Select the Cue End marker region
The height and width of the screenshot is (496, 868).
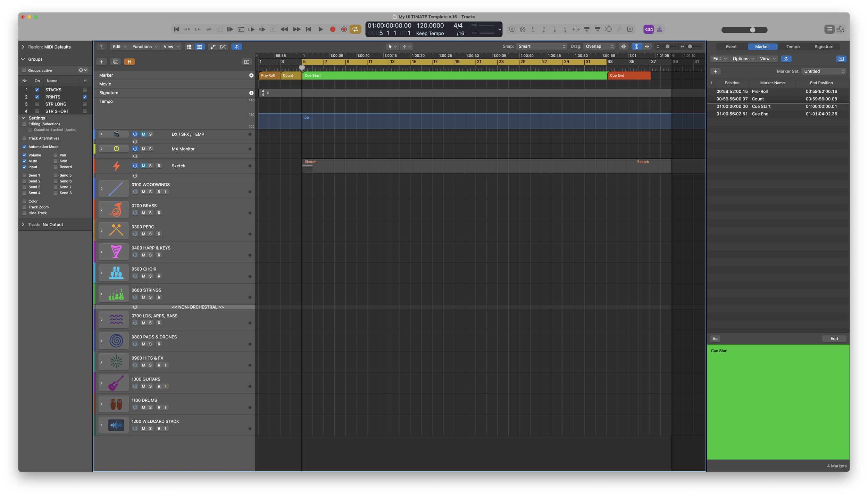(x=628, y=75)
